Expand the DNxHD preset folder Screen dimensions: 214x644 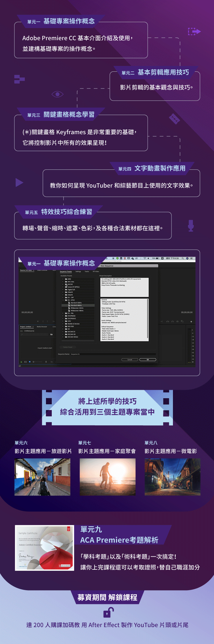63,292
